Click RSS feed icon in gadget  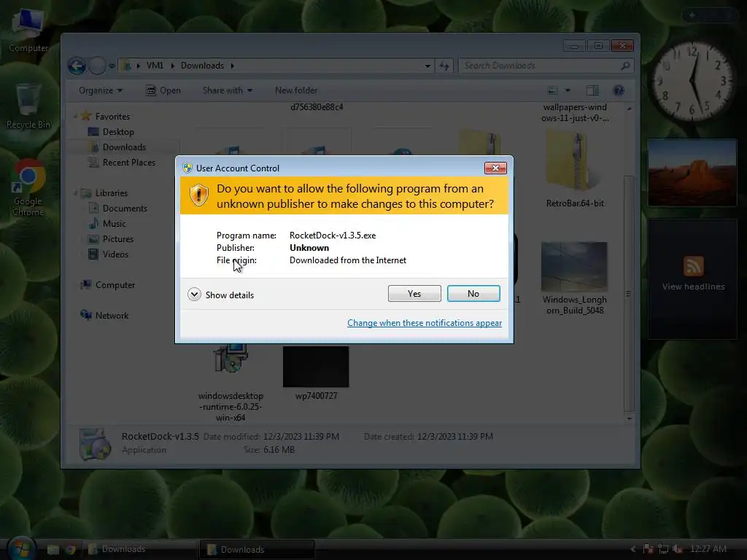(693, 265)
